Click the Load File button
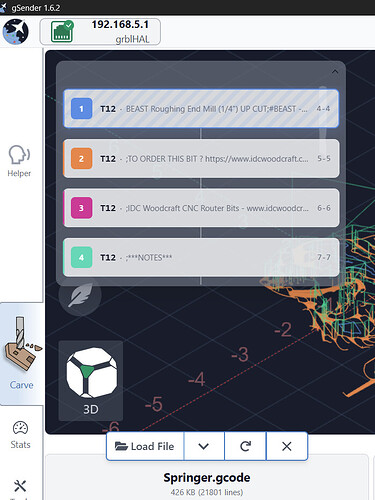Screen dimensions: 375x500 click(x=145, y=446)
